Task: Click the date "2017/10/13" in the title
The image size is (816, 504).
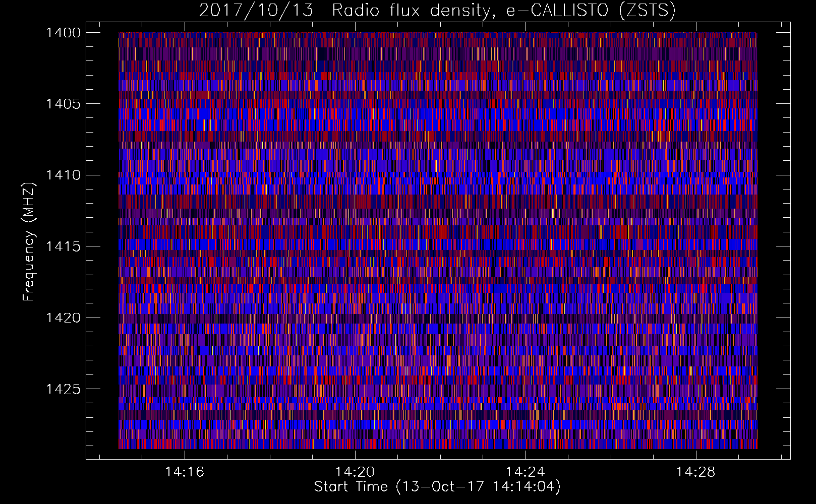Action: coord(256,10)
